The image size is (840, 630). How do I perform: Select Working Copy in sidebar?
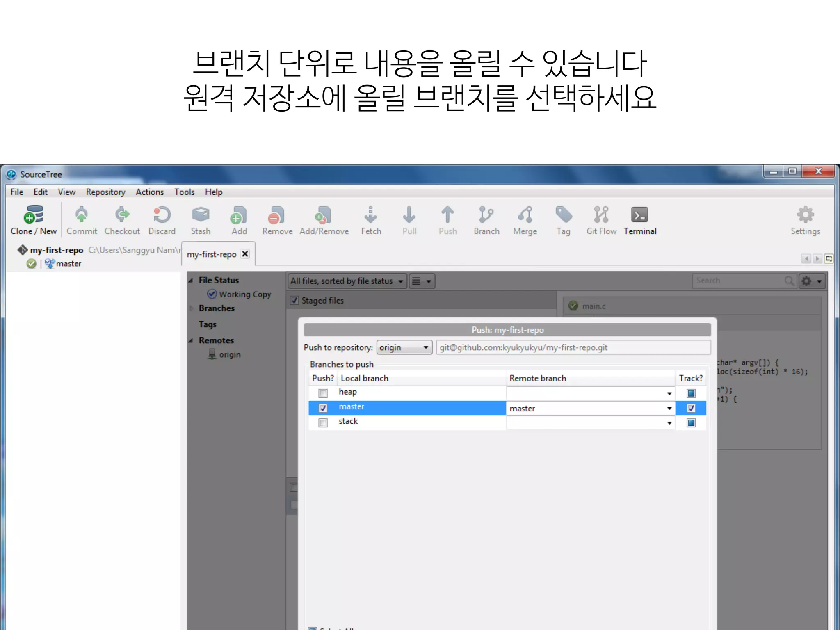coord(245,294)
